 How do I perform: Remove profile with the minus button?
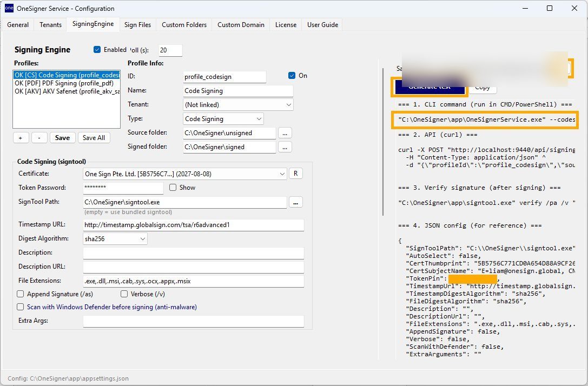tap(39, 137)
